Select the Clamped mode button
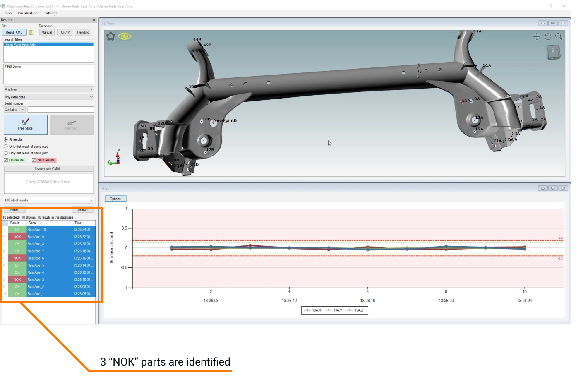 (x=72, y=124)
